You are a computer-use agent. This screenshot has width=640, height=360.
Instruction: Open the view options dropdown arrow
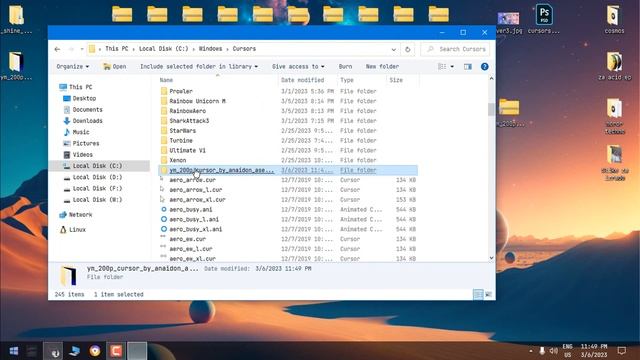pyautogui.click(x=452, y=67)
